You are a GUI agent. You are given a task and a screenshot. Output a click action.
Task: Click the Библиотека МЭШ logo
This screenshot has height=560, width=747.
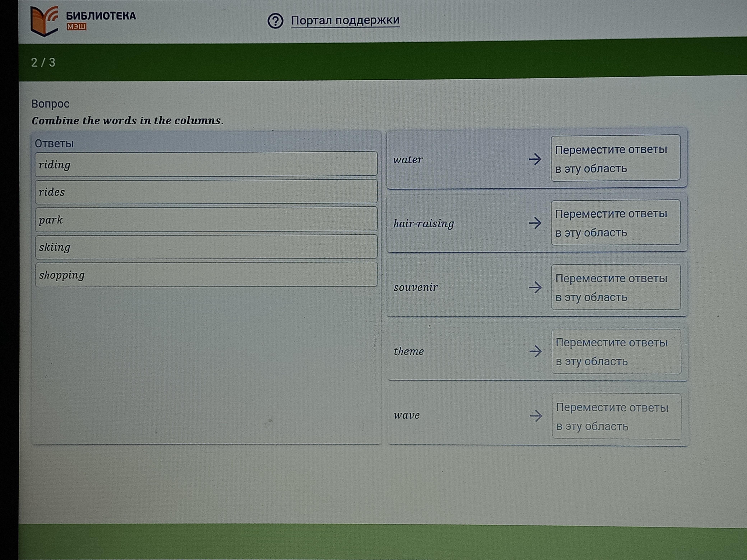click(x=83, y=21)
